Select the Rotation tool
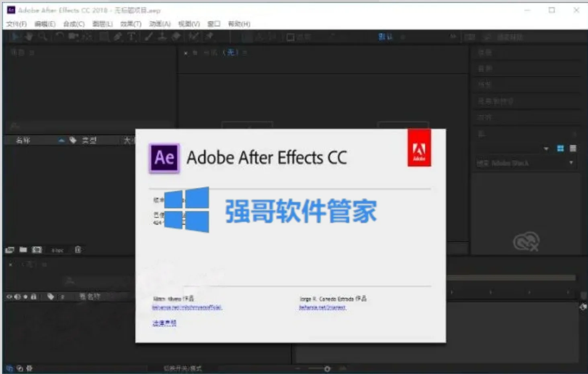 59,37
